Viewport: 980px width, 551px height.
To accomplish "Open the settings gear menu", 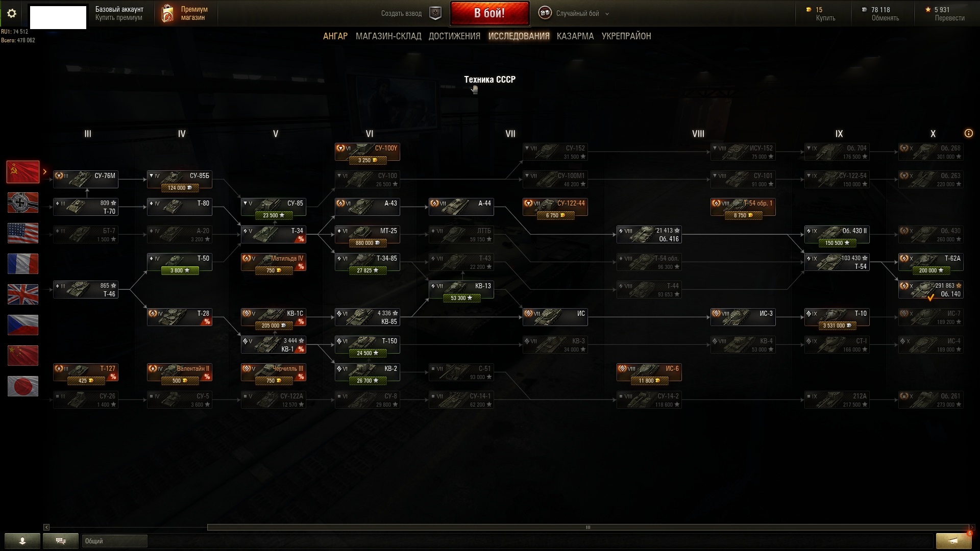I will 11,13.
